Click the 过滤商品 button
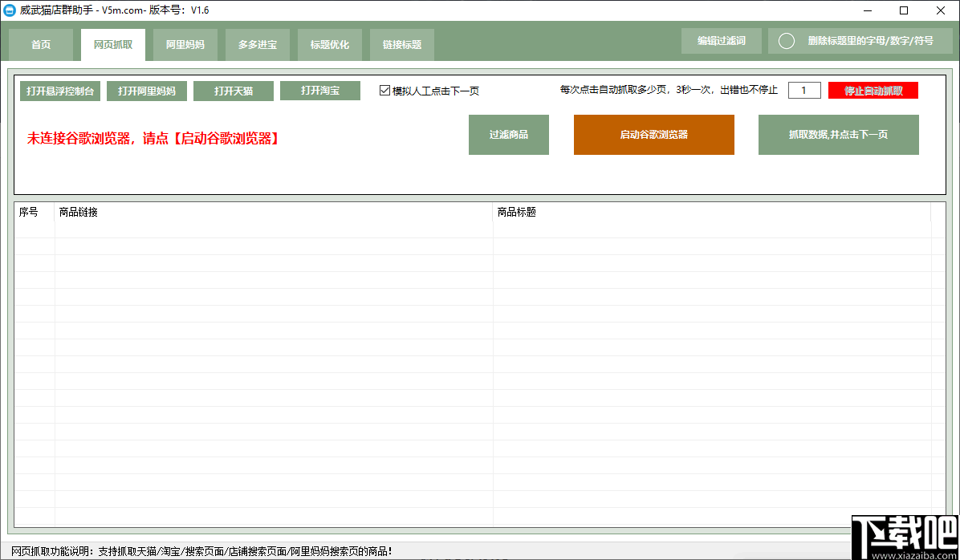This screenshot has height=560, width=960. click(509, 135)
